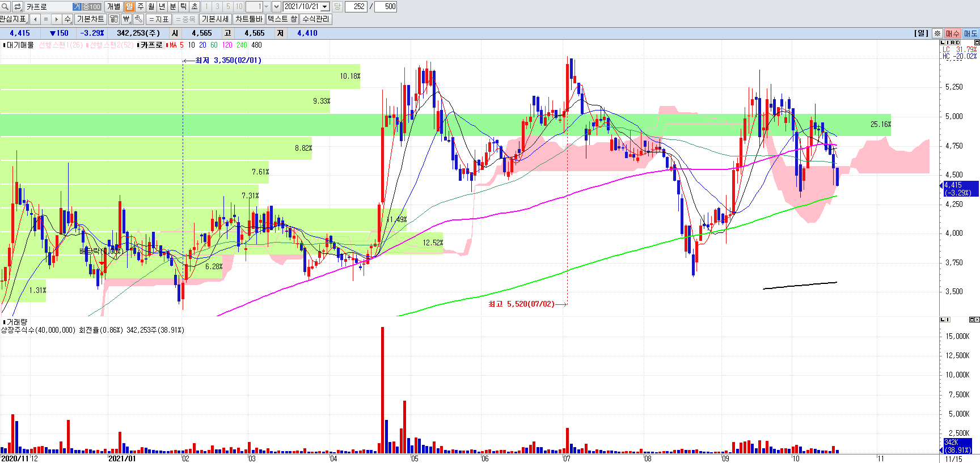Maximize the price chart pane
The height and width of the screenshot is (463, 980).
pyautogui.click(x=977, y=43)
